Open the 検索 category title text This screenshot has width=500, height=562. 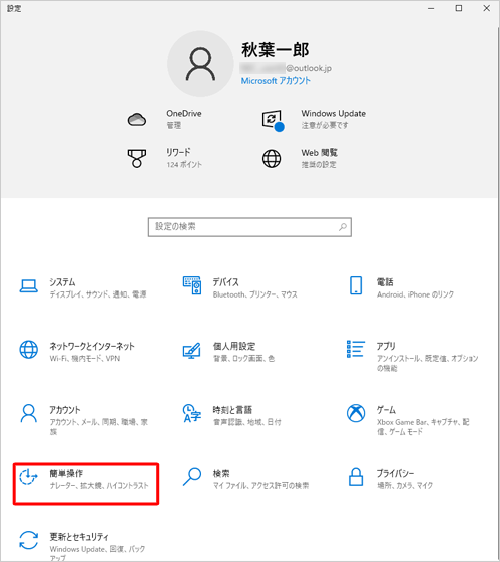click(221, 473)
